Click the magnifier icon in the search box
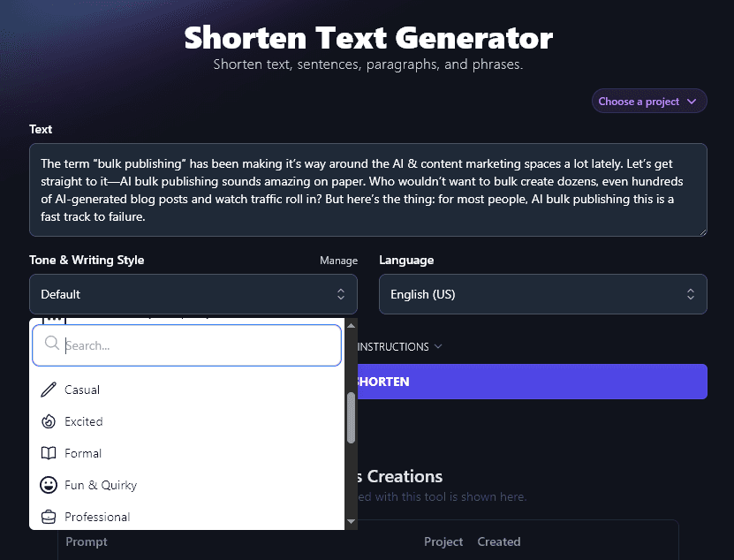The width and height of the screenshot is (734, 560). [53, 344]
